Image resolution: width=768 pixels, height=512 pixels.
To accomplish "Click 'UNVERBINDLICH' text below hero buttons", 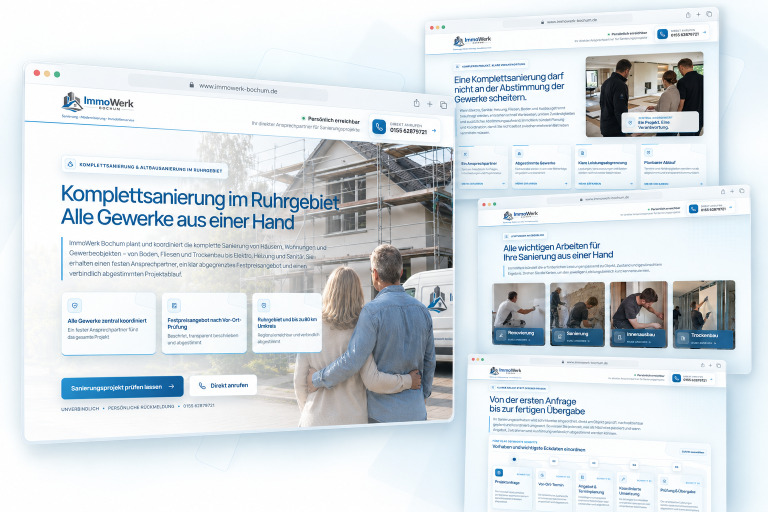I will 80,409.
